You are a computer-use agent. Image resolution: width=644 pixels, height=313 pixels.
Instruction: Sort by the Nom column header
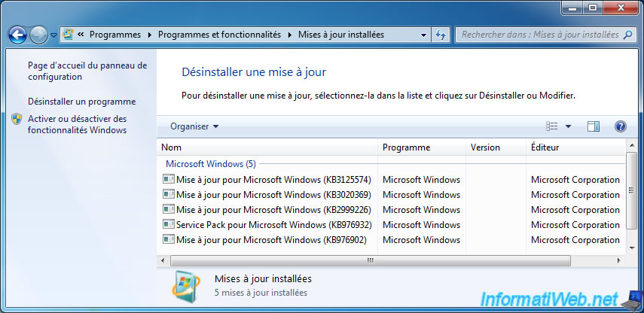267,147
